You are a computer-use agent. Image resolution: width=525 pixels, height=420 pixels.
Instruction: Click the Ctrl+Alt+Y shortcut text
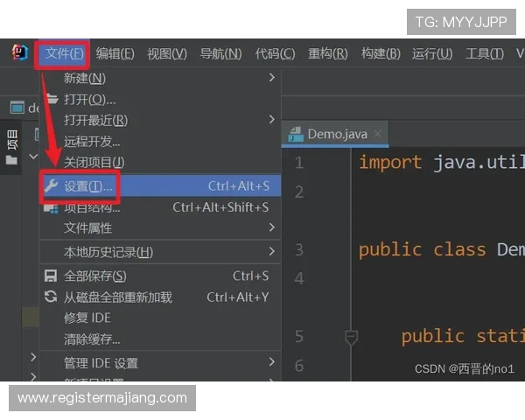point(238,297)
